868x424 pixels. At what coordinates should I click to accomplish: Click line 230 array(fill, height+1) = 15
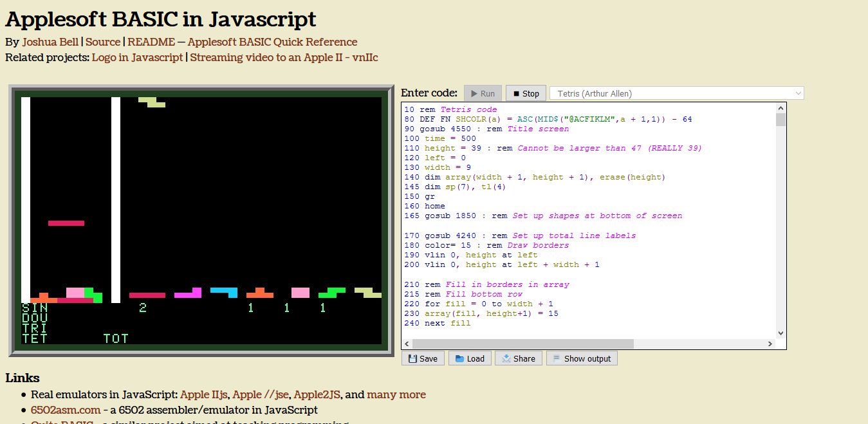481,313
